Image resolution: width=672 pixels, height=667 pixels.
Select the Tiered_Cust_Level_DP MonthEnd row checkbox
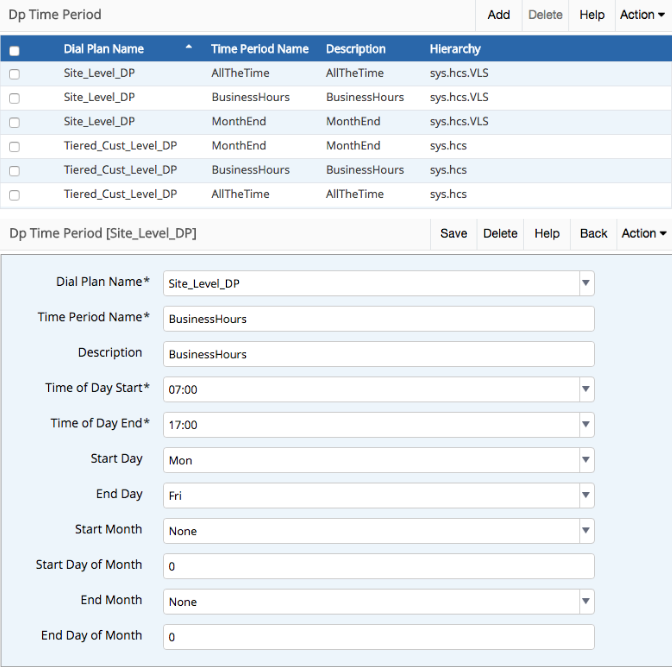(x=14, y=146)
